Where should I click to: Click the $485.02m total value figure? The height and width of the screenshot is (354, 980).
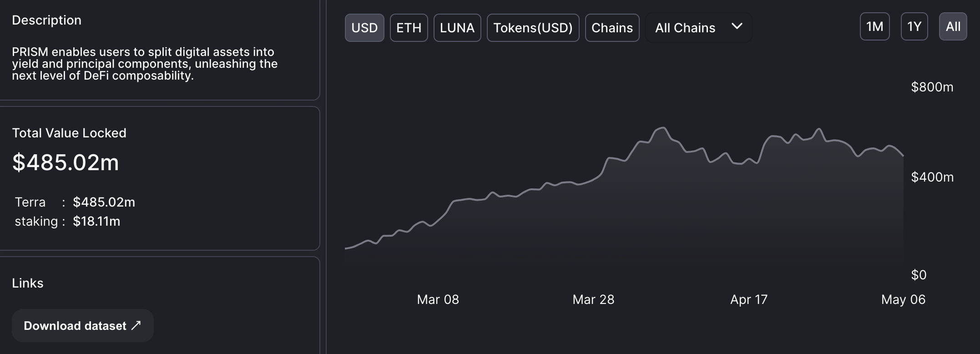(66, 162)
